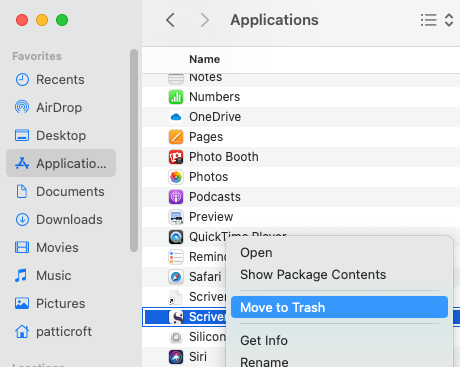This screenshot has width=460, height=367.
Task: Select the Pages row text
Action: (206, 137)
